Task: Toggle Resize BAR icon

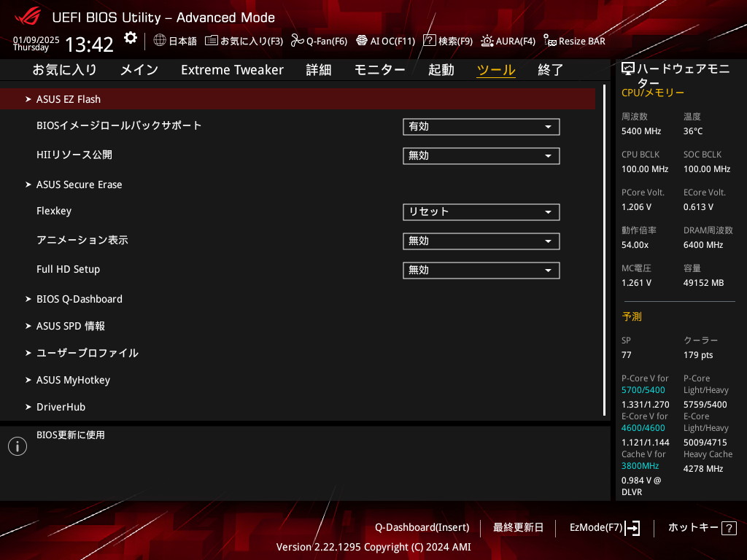Action: click(x=550, y=41)
